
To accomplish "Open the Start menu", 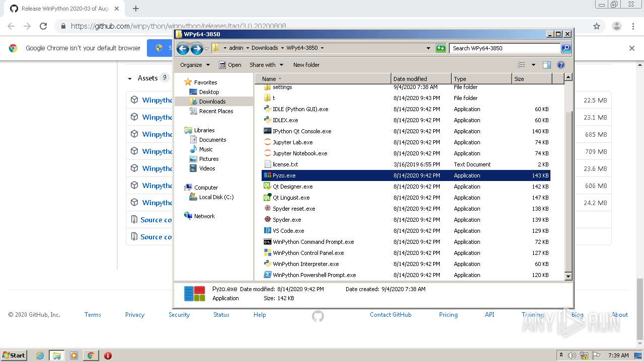I will [14, 355].
